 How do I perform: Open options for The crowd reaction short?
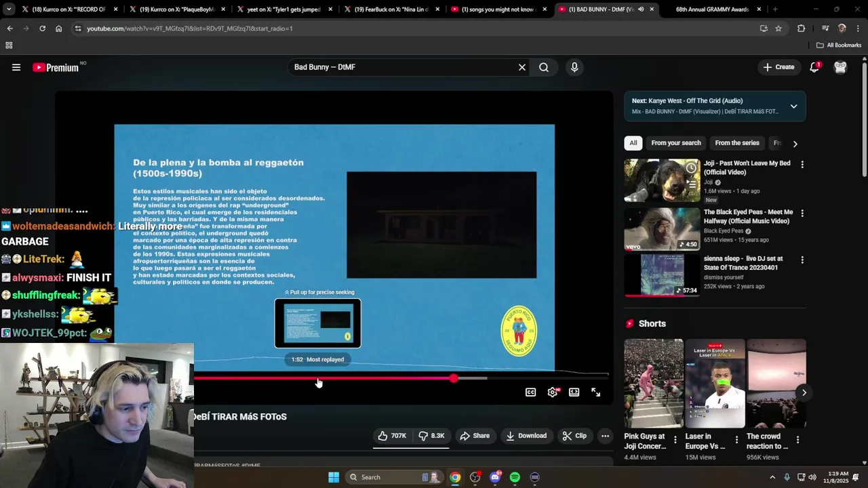click(x=797, y=440)
